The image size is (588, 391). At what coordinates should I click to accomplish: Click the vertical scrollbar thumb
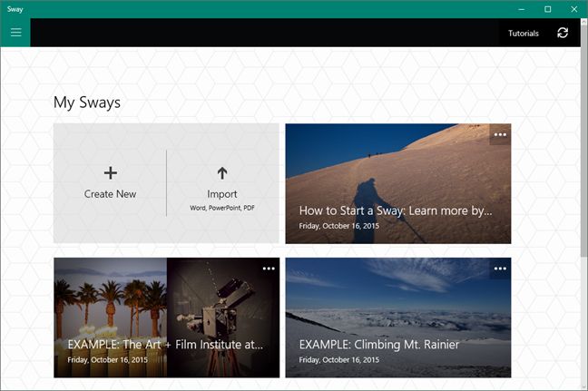(x=583, y=141)
